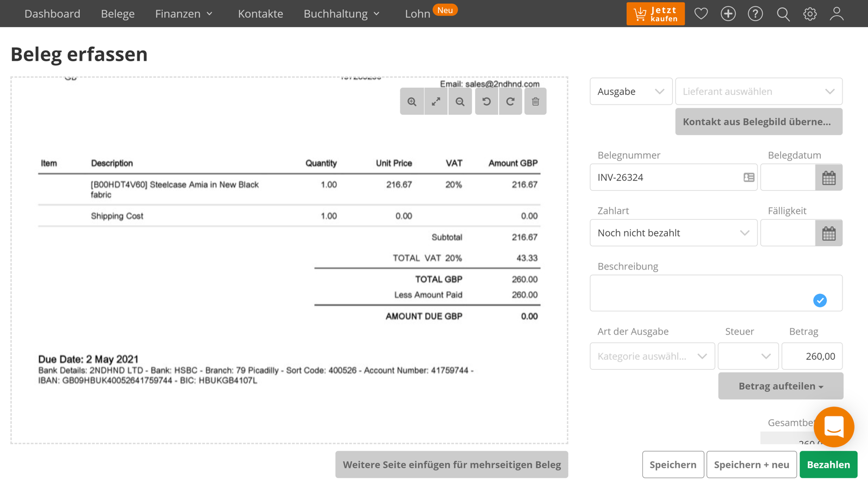Image resolution: width=868 pixels, height=488 pixels.
Task: Go to the Kontakte page
Action: pyautogui.click(x=260, y=14)
